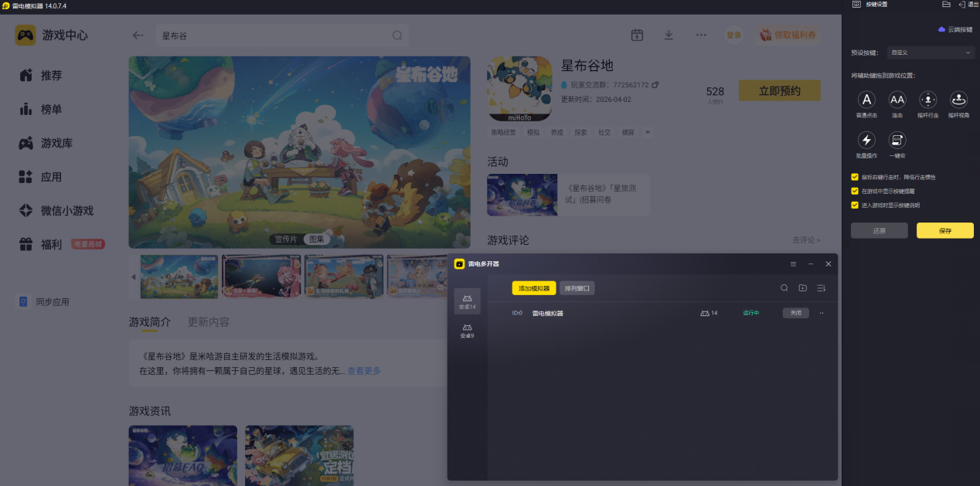Toggle 在游戏中显示按键提醒 checkbox
980x486 pixels.
coord(855,191)
